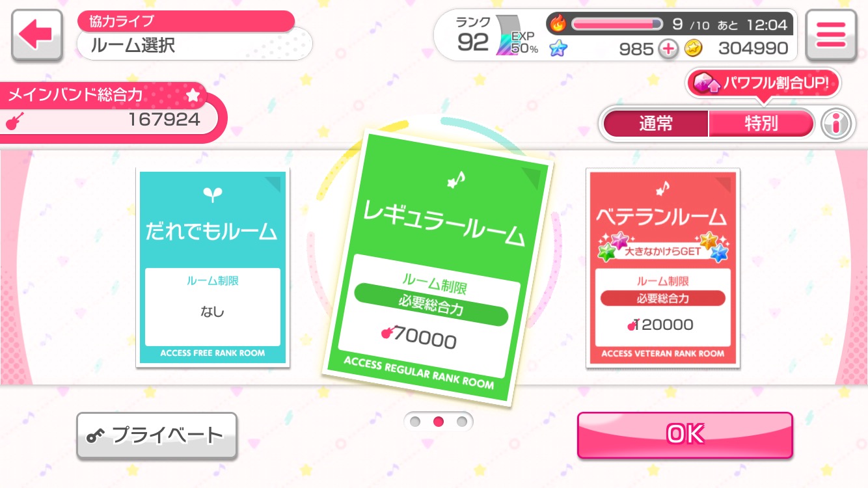Select the first page indicator dot
This screenshot has width=868, height=488.
pyautogui.click(x=415, y=422)
